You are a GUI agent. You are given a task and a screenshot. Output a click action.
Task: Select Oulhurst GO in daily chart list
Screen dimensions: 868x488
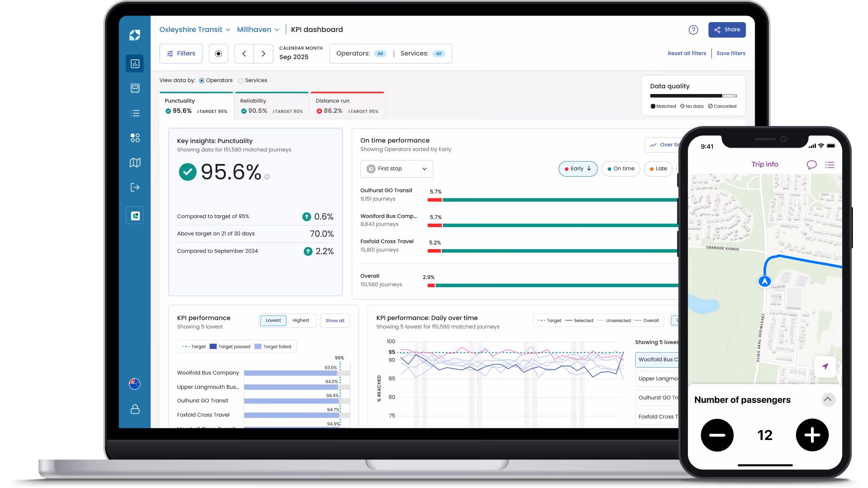point(657,398)
